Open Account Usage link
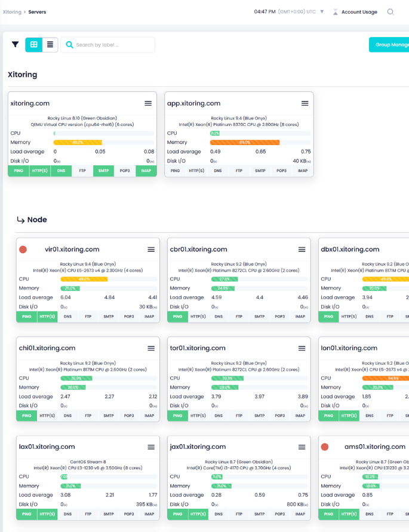Viewport: 409px width, 532px height. pos(359,12)
